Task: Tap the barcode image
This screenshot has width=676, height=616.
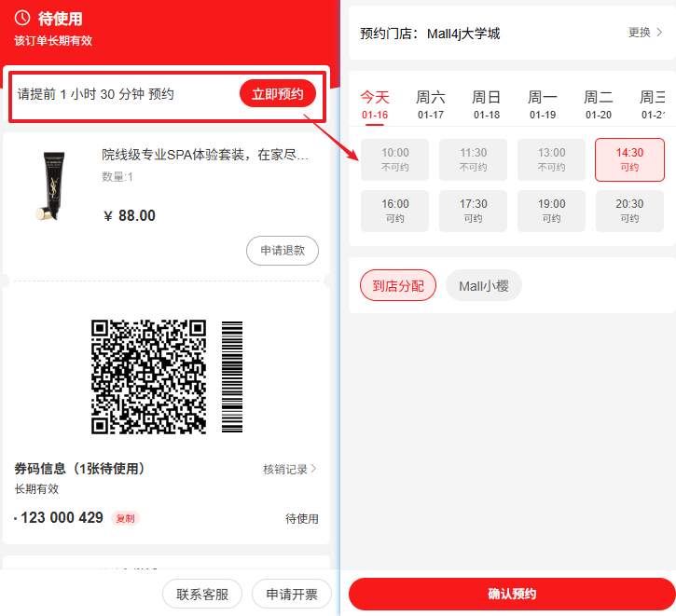Action: coord(232,376)
